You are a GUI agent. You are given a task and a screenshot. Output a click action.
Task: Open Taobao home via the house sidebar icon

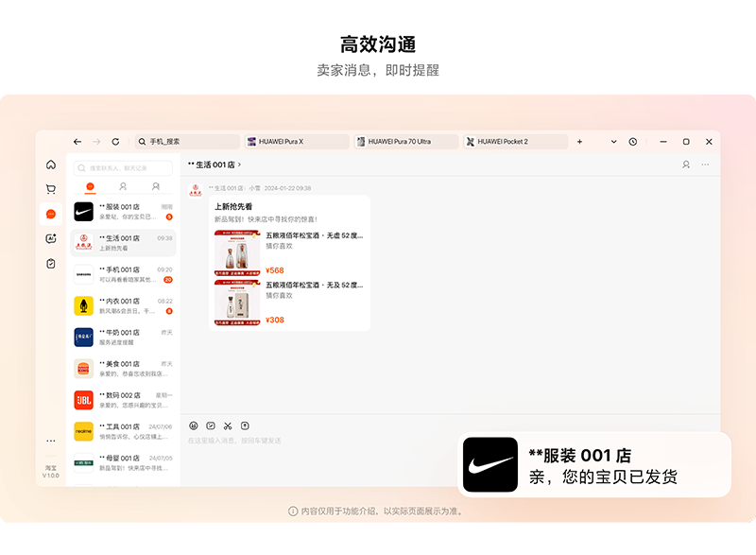tap(51, 165)
